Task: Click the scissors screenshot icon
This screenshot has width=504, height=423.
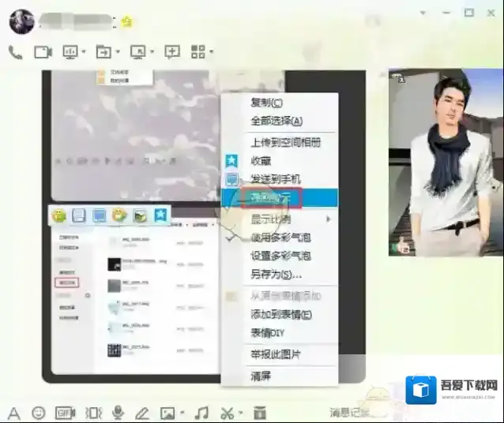Action: pos(228,413)
